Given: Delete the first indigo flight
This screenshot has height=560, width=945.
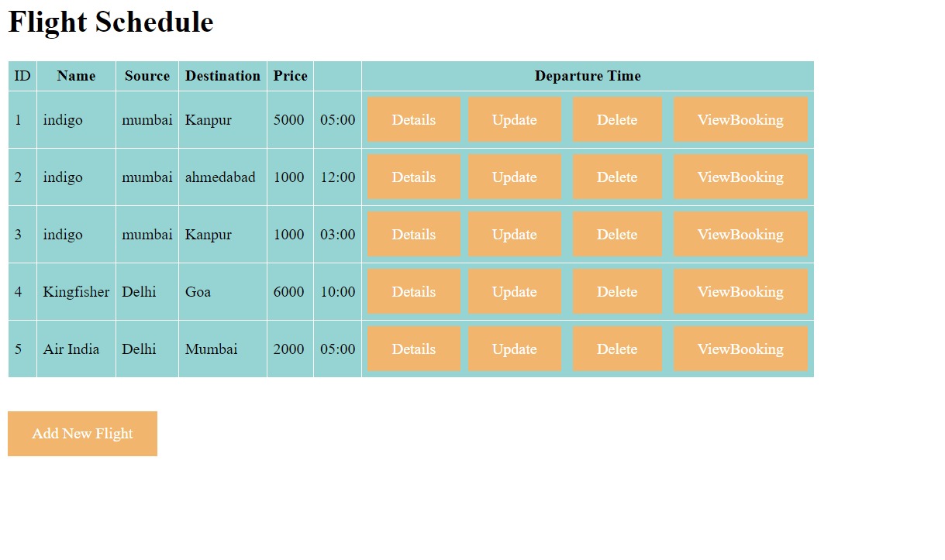Looking at the screenshot, I should click(x=616, y=119).
